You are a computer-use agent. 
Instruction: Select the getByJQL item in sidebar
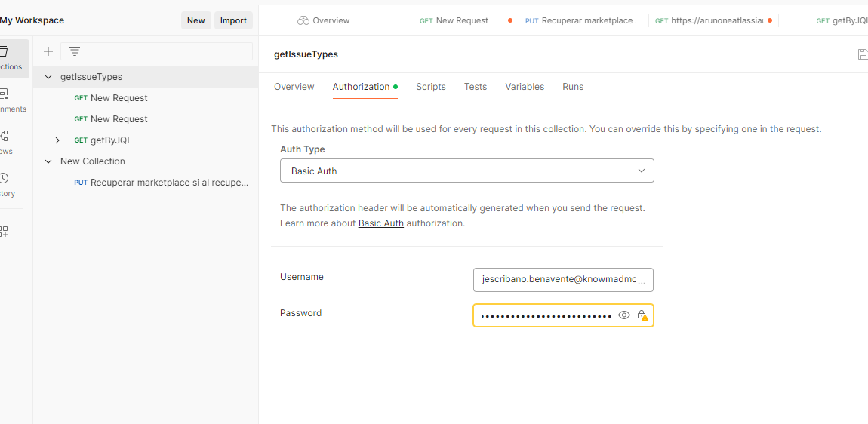point(146,140)
